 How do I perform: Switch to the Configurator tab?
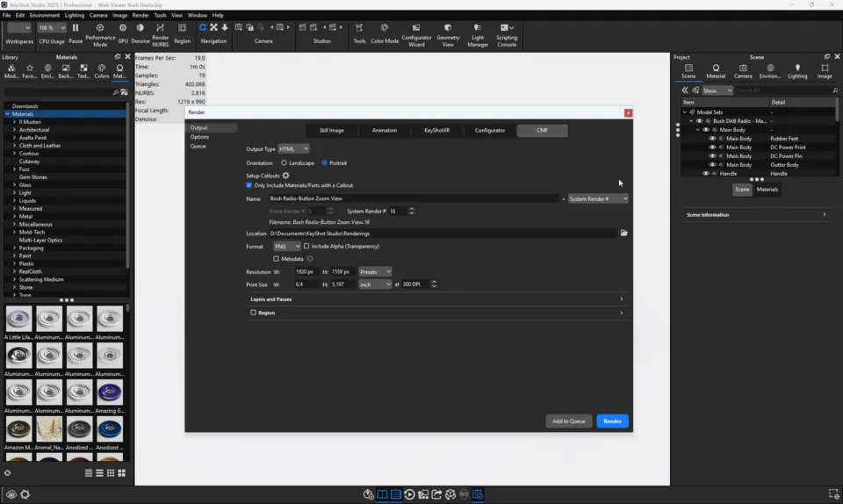click(490, 131)
